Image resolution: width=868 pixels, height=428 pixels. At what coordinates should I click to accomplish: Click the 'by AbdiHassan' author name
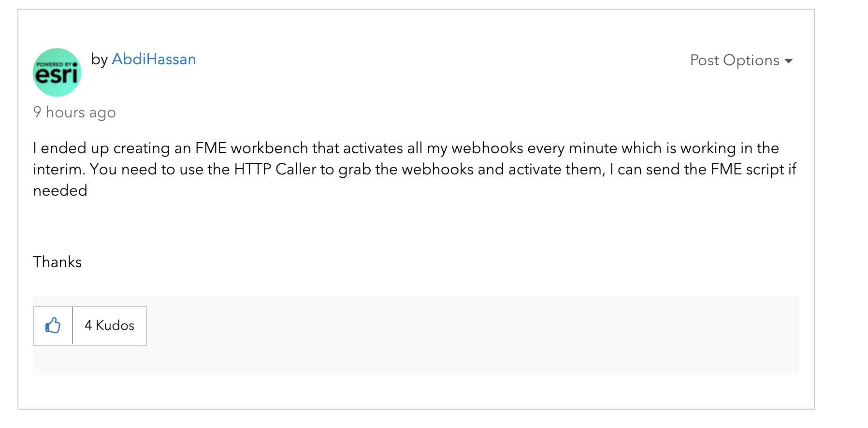point(143,59)
